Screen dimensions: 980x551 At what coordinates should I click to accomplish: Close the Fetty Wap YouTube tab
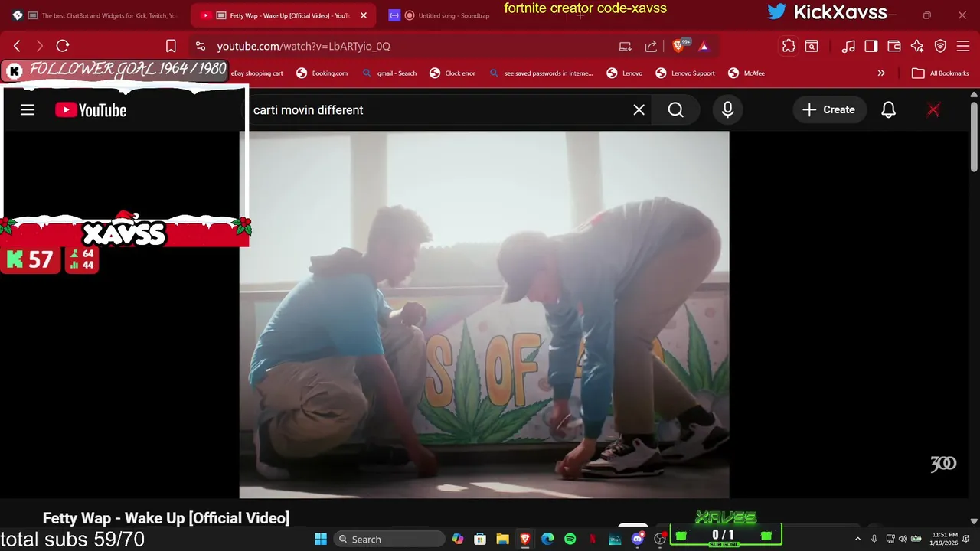[x=364, y=15]
